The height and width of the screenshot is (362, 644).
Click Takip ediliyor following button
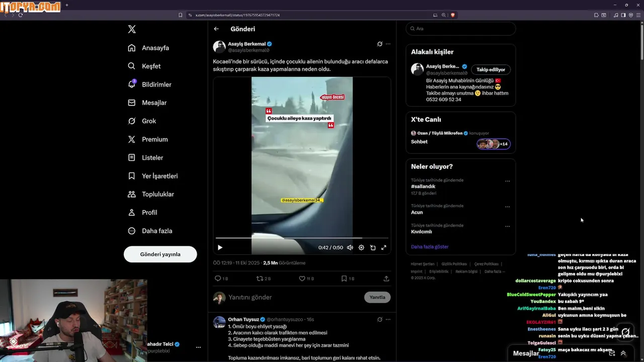[x=491, y=69]
